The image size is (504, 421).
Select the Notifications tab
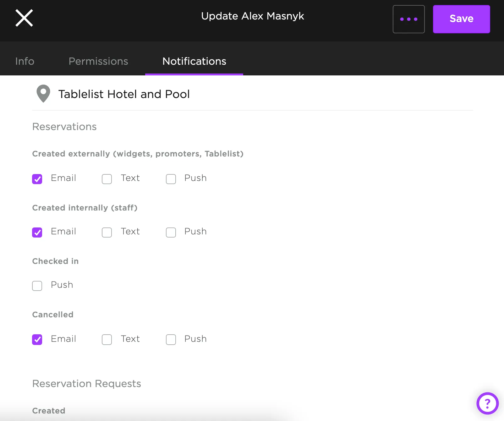[x=194, y=61]
